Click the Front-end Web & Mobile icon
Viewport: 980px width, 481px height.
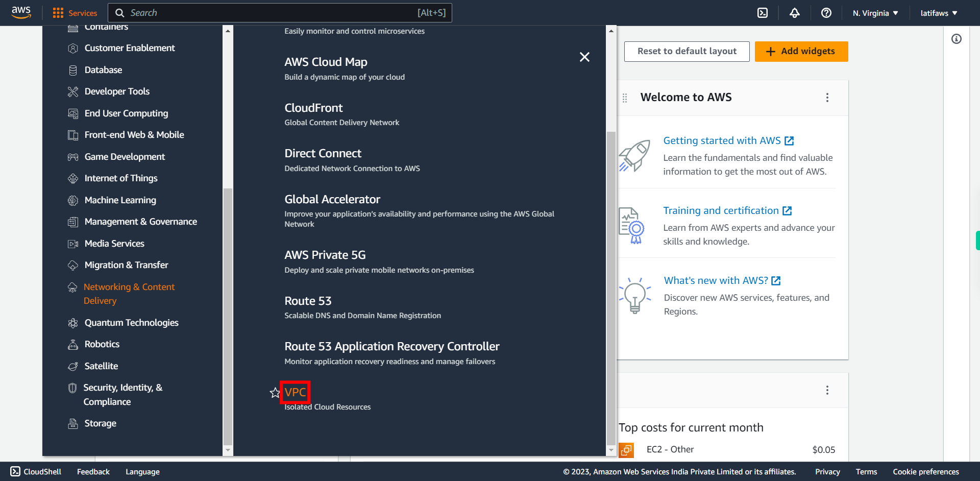[73, 135]
